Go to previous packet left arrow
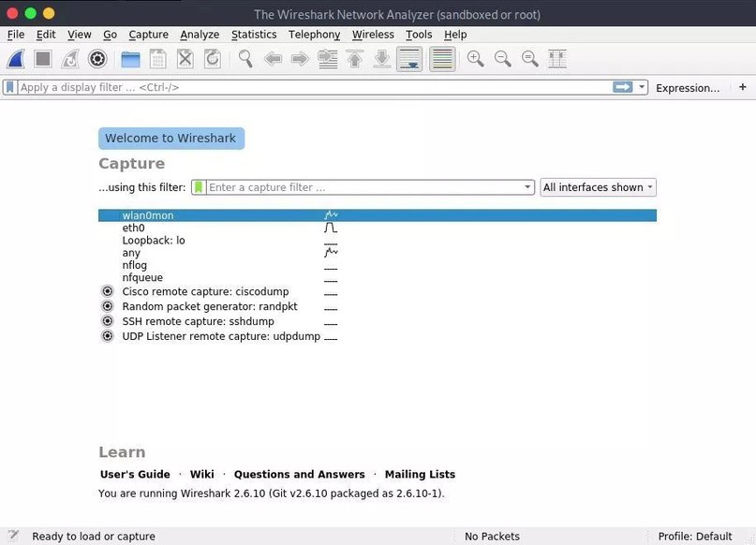756x545 pixels. (273, 59)
